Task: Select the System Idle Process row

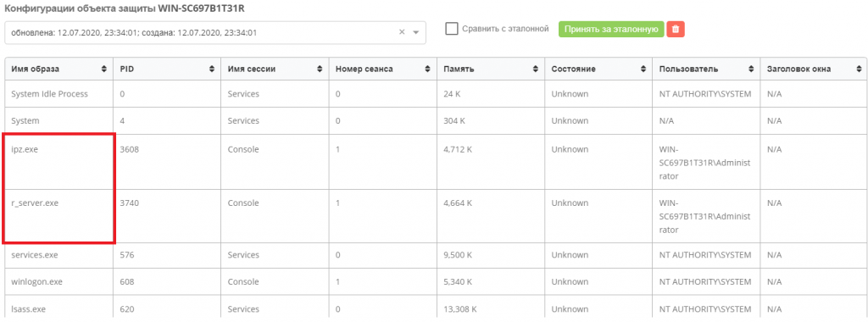Action: click(433, 94)
